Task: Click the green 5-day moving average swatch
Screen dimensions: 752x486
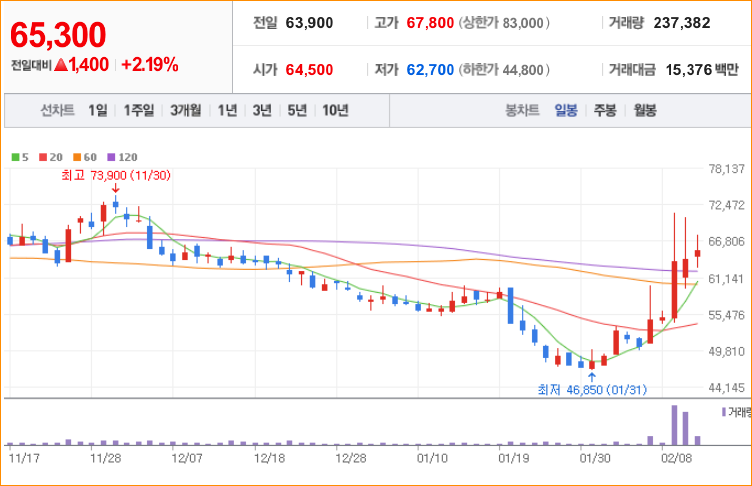Action: pos(15,157)
